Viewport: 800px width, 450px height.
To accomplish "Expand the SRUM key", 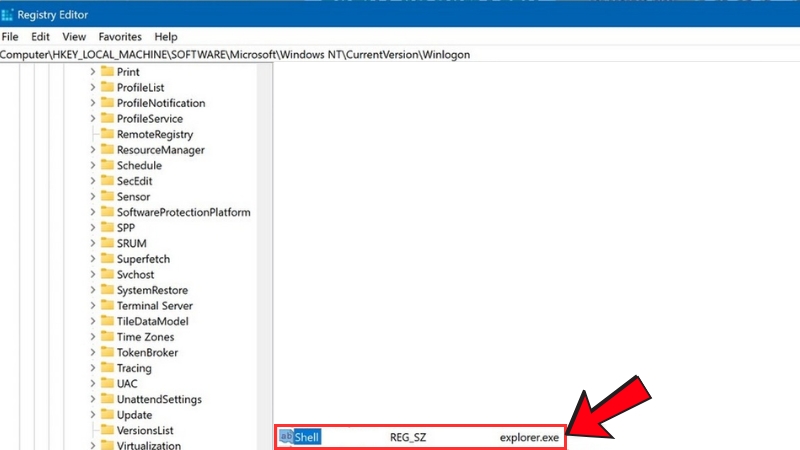I will click(x=92, y=243).
